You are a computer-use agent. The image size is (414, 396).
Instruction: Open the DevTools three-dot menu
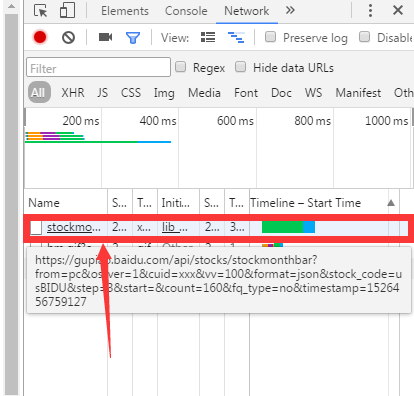[370, 11]
